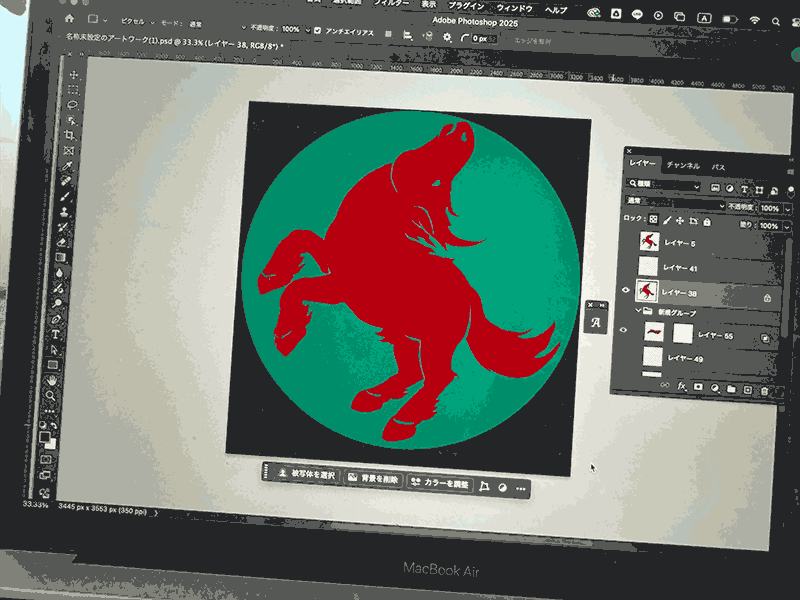Select the Rectangle shape tool
Image resolution: width=800 pixels, height=600 pixels.
click(x=53, y=365)
